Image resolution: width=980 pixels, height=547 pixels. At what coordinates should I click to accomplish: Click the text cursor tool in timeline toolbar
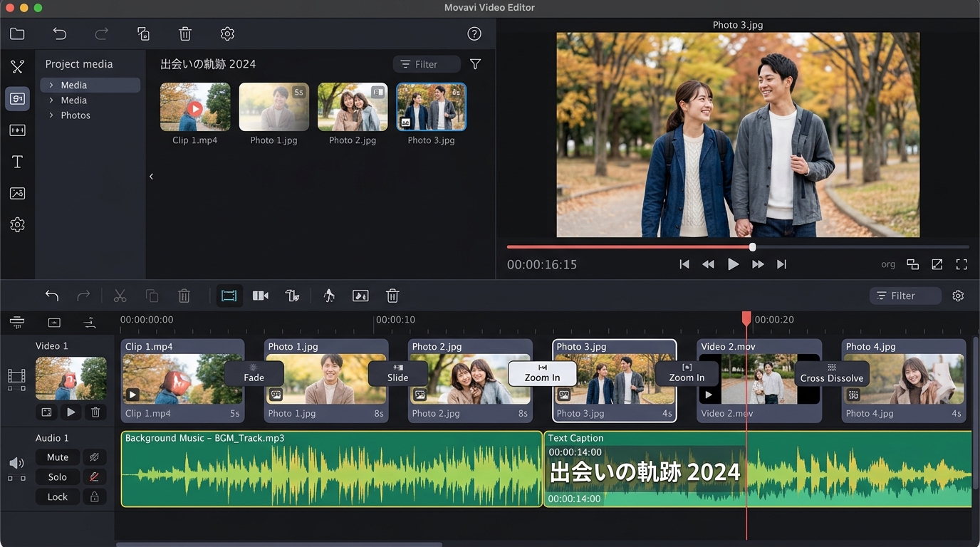[x=292, y=296]
